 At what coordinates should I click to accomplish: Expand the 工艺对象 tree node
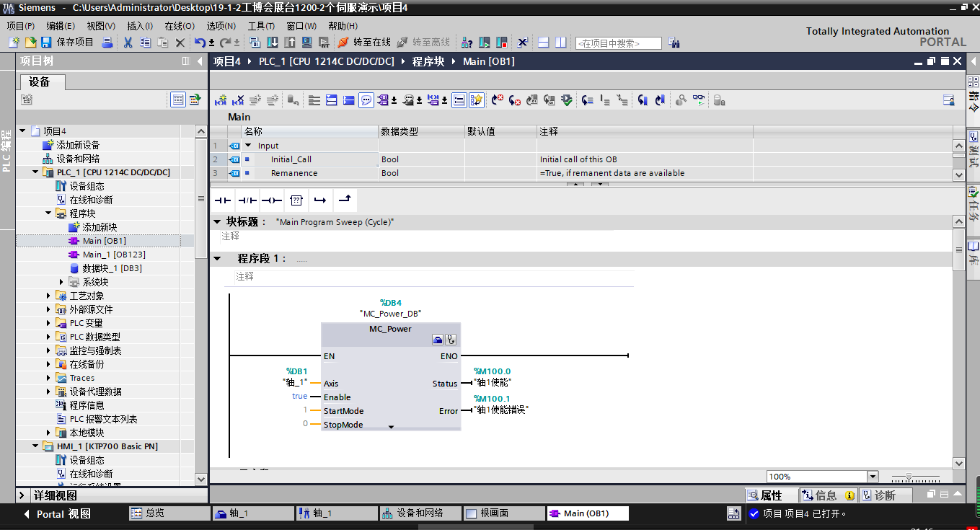[48, 296]
